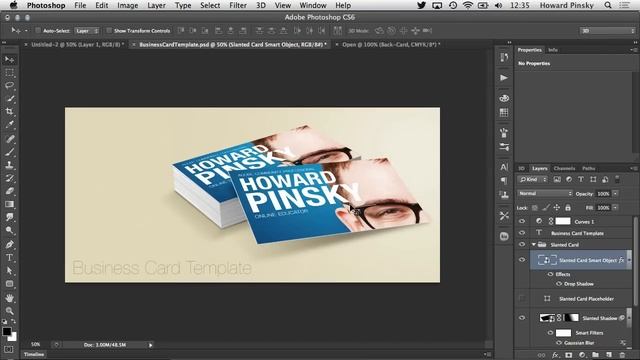Click the Slanted Shadow layer mask thumbnail
Viewport: 640px width, 360px height.
click(x=571, y=318)
